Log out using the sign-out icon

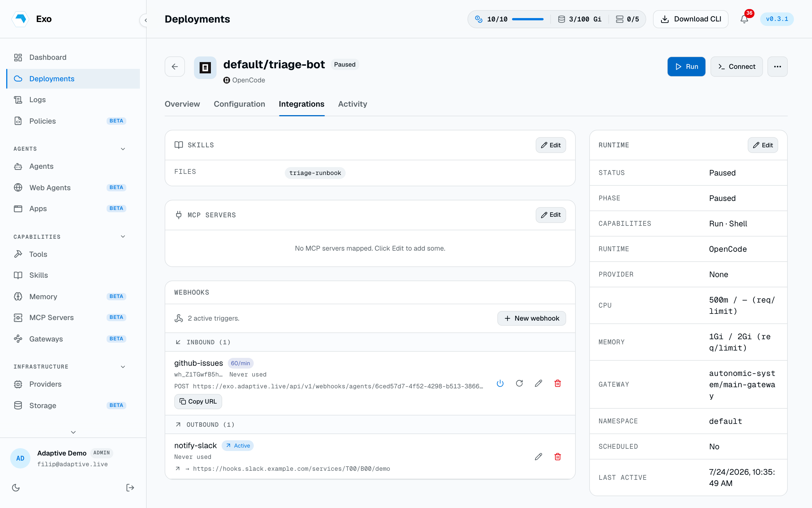130,487
